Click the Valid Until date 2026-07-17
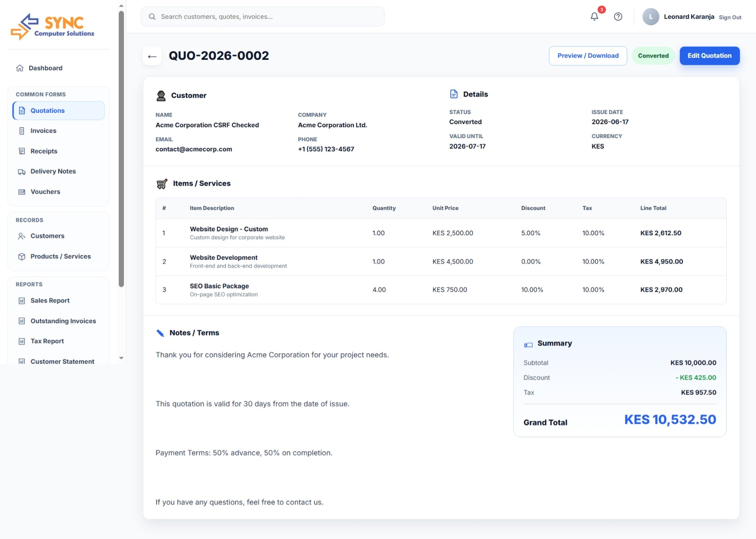The height and width of the screenshot is (539, 756). (x=467, y=146)
